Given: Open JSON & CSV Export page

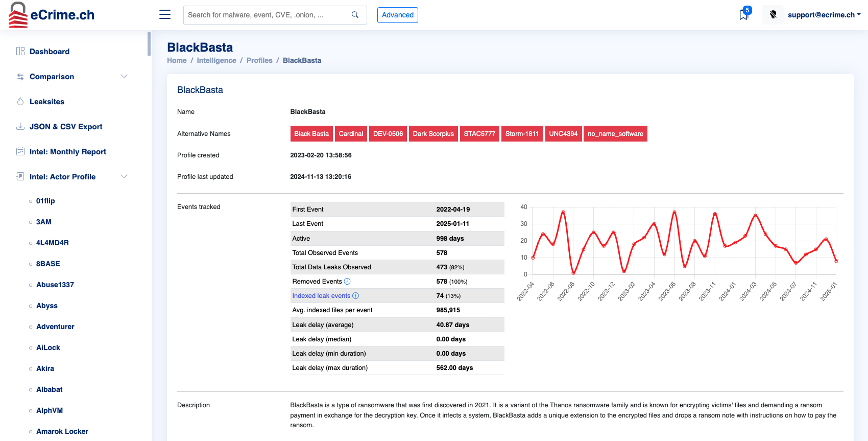Looking at the screenshot, I should tap(66, 127).
